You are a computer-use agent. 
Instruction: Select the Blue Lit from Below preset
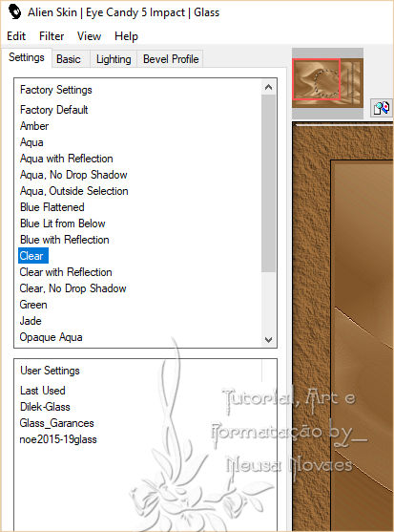[63, 223]
